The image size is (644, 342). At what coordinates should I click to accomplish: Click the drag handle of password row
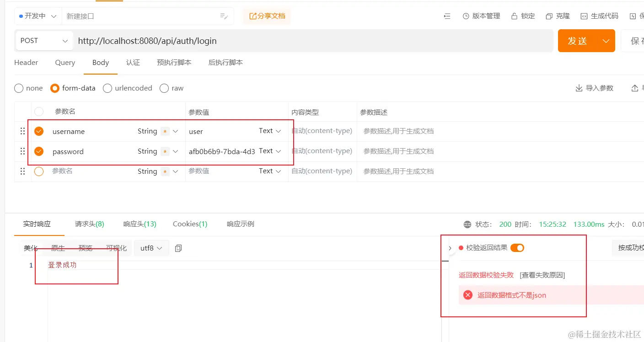(22, 151)
